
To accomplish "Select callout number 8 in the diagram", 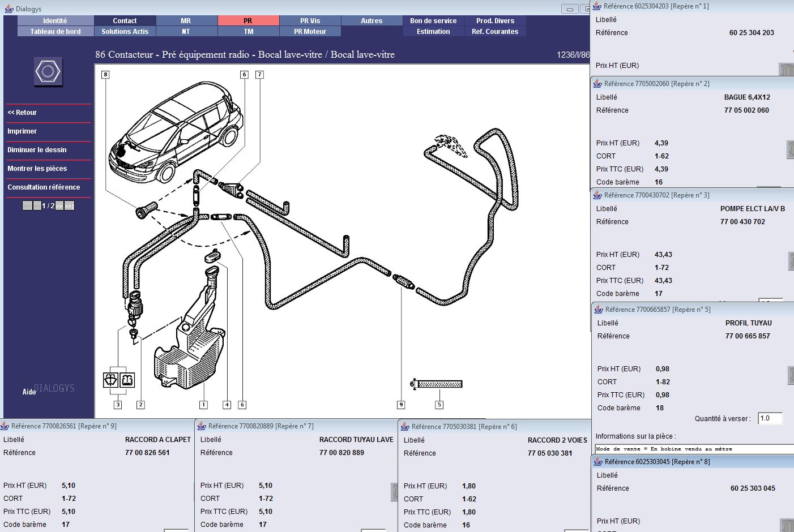I will pyautogui.click(x=105, y=75).
